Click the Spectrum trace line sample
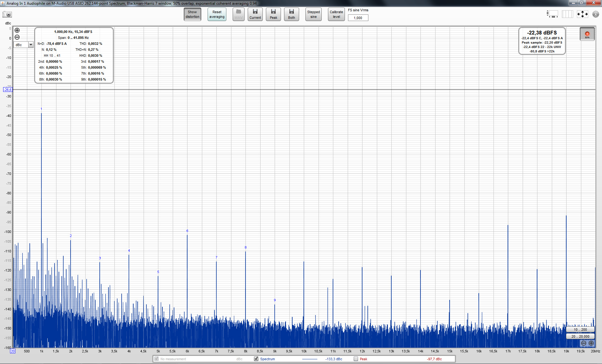The width and height of the screenshot is (602, 364). pos(310,359)
